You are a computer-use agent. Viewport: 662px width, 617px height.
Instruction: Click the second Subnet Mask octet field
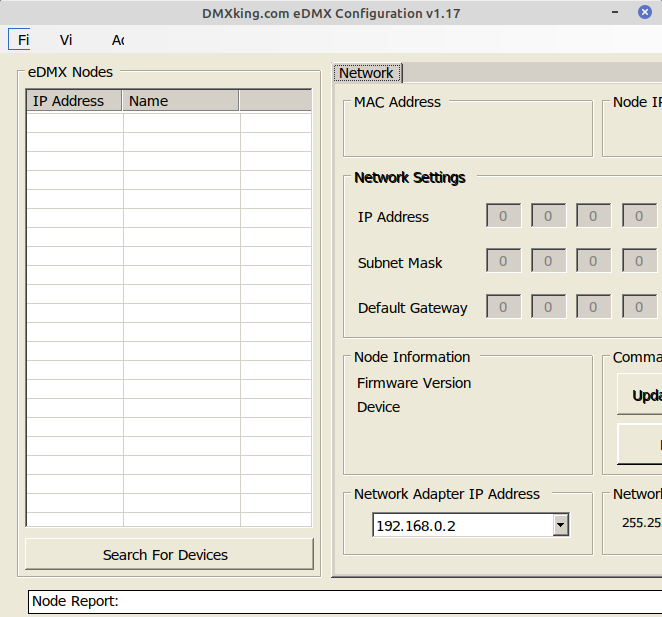point(548,261)
